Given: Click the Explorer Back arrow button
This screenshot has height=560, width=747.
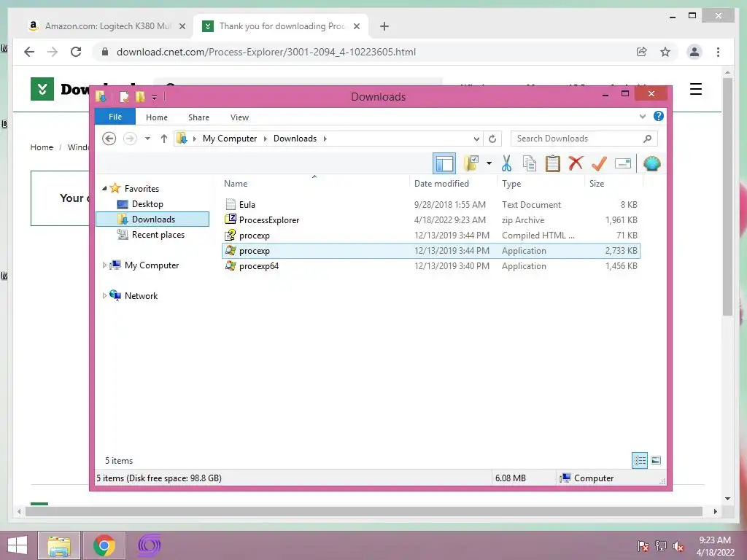Looking at the screenshot, I should (109, 139).
